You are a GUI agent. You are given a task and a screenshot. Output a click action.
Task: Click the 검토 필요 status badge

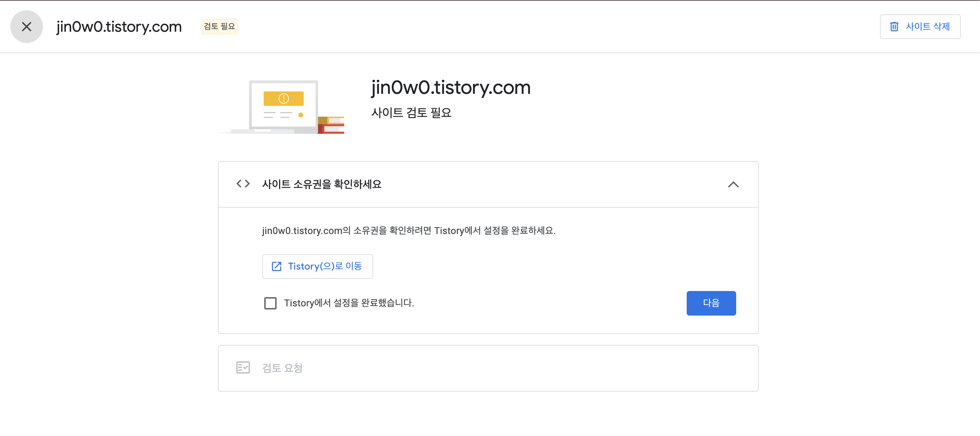[x=219, y=27]
